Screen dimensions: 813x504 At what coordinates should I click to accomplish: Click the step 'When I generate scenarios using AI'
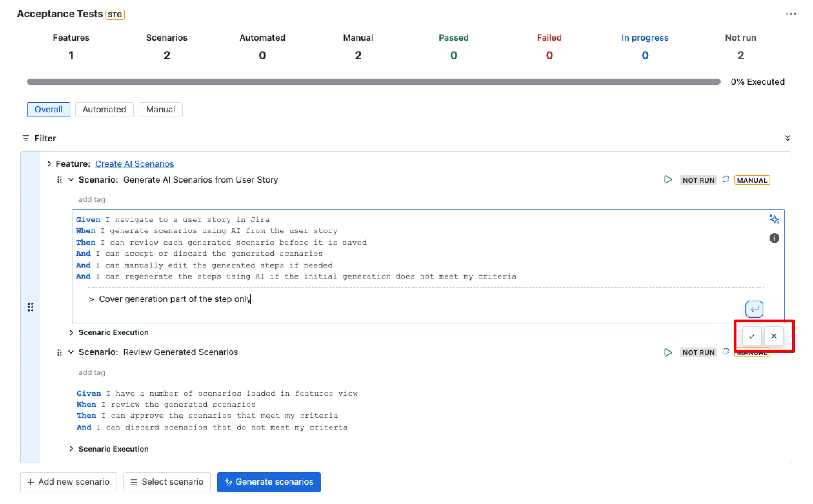pos(207,231)
